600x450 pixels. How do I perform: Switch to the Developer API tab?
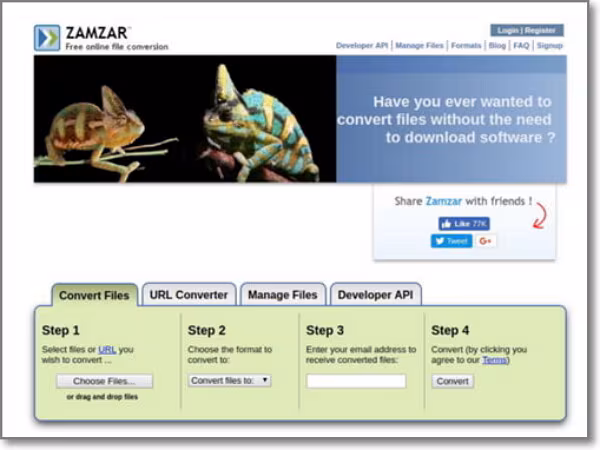pos(375,295)
